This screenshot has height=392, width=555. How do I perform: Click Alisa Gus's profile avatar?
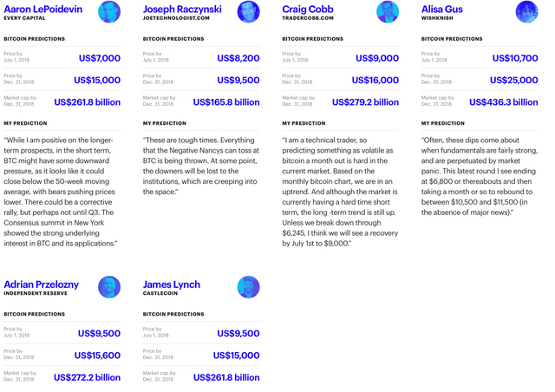(526, 12)
